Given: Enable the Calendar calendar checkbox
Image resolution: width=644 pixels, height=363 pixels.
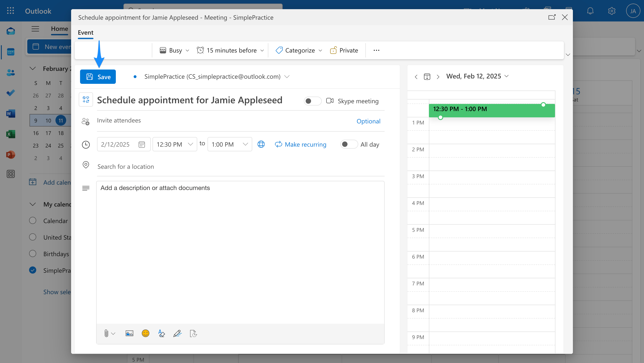Looking at the screenshot, I should (32, 220).
